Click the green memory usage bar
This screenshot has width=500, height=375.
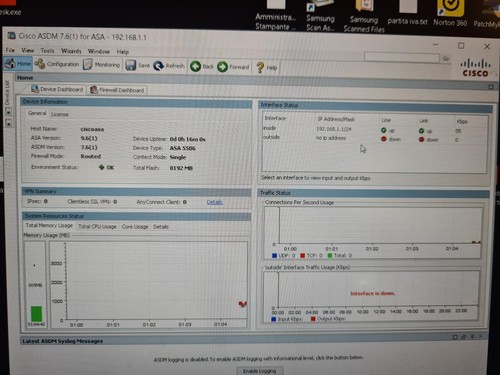36,314
